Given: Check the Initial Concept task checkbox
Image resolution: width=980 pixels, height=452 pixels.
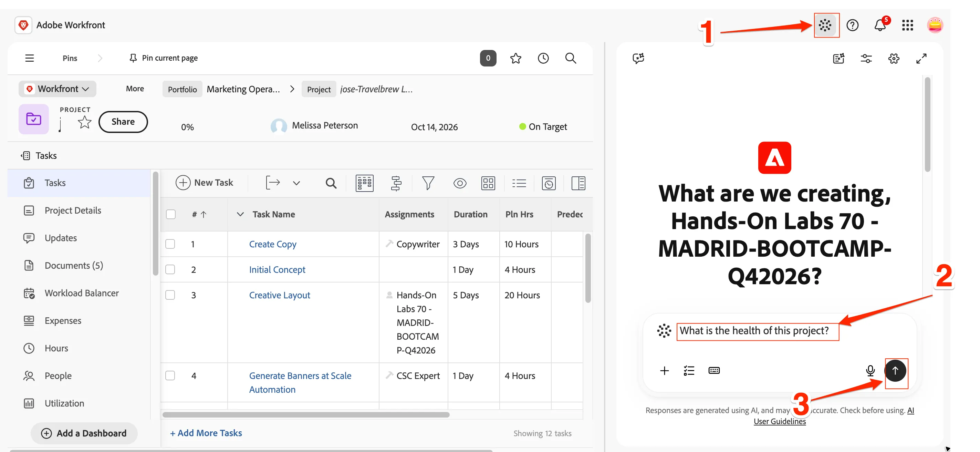Looking at the screenshot, I should [x=170, y=269].
